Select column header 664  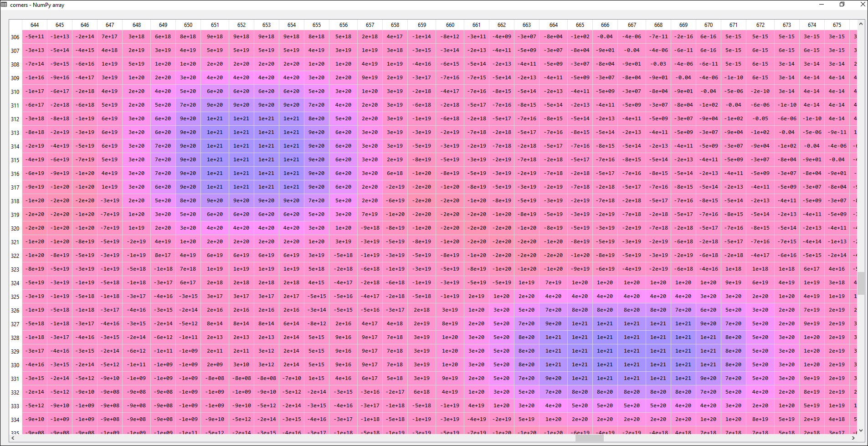[x=554, y=25]
